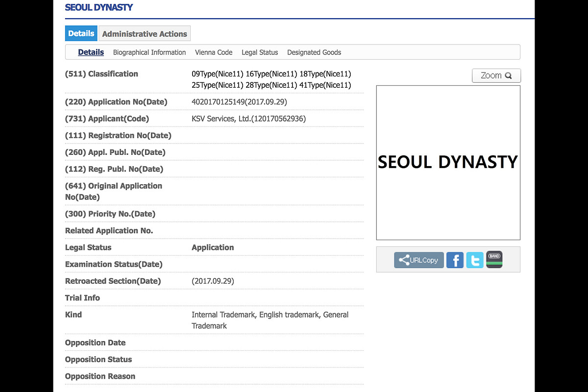Share trademark via Twitter icon

(x=475, y=260)
